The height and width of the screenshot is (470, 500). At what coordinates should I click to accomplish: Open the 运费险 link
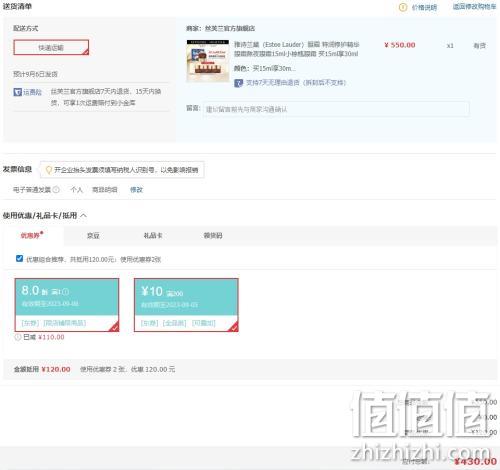tap(32, 92)
